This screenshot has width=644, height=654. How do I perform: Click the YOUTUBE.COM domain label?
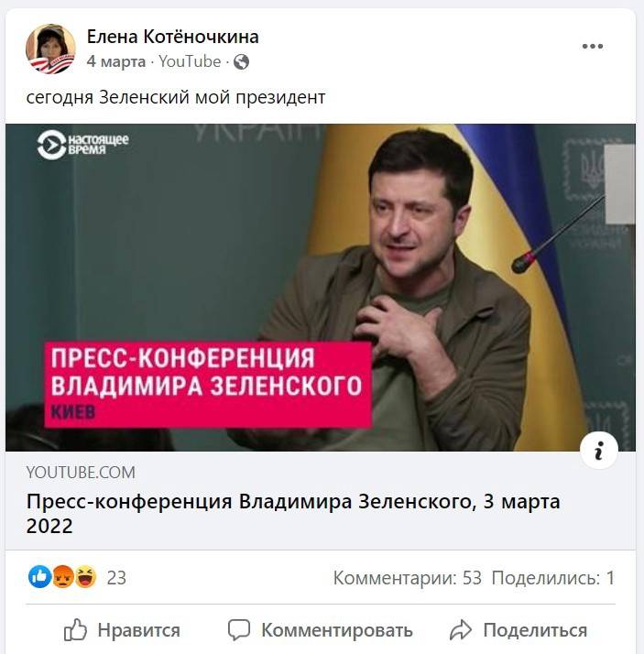point(81,473)
